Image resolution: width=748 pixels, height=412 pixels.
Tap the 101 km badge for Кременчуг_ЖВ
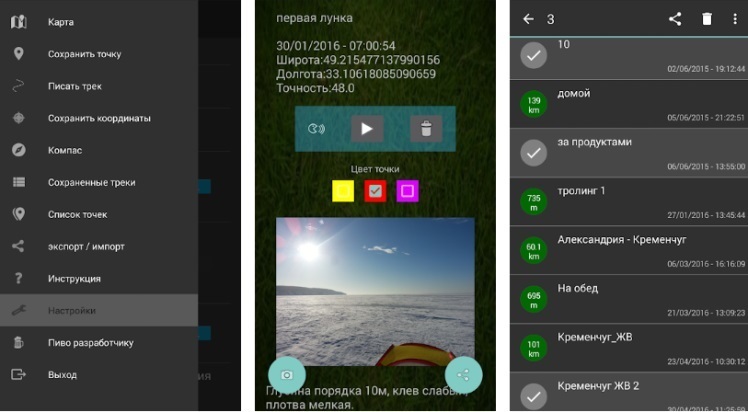534,348
